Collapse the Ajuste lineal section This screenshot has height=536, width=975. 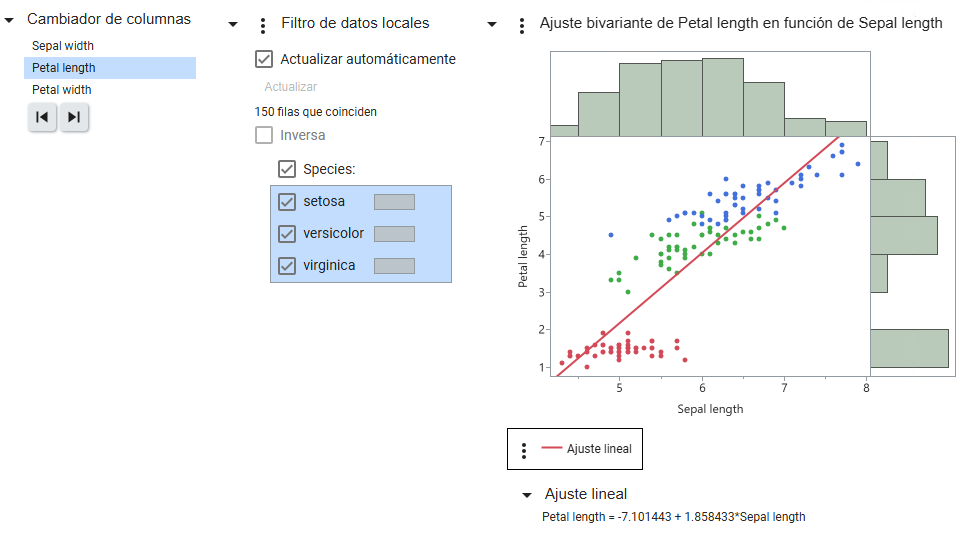click(527, 495)
